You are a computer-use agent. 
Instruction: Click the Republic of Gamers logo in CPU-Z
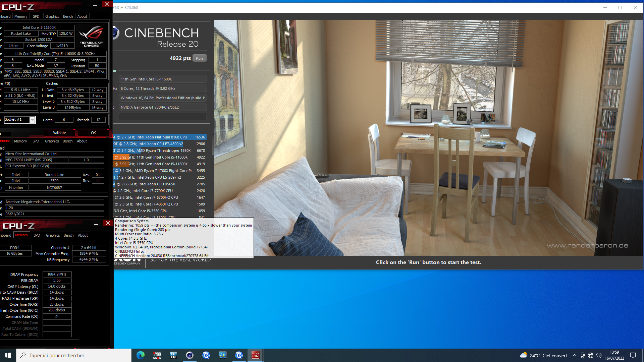[x=91, y=36]
